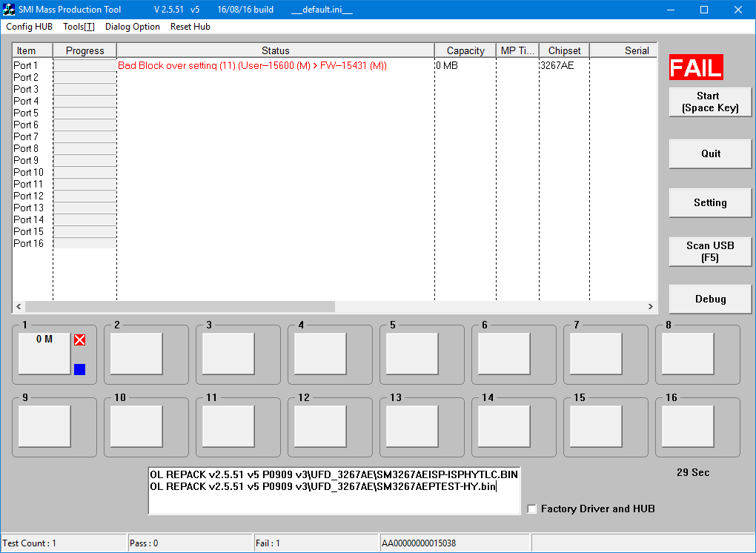Open the Dialog Option menu
Screen dimensions: 756x553
point(133,27)
